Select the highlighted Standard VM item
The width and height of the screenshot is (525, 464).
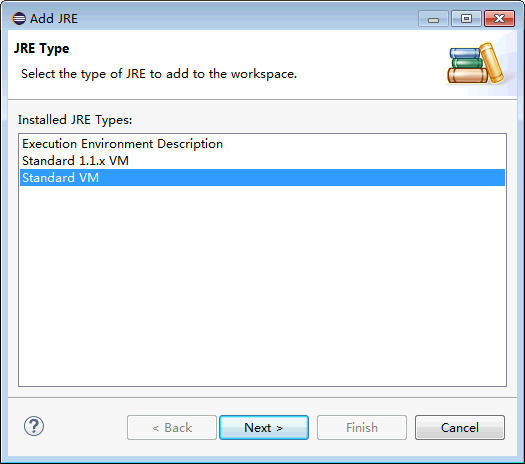click(262, 178)
